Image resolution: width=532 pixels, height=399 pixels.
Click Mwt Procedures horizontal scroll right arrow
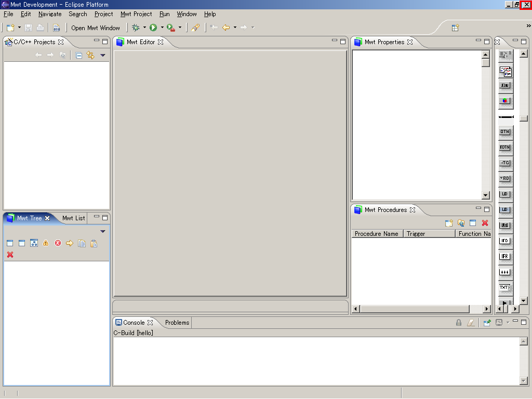[487, 309]
